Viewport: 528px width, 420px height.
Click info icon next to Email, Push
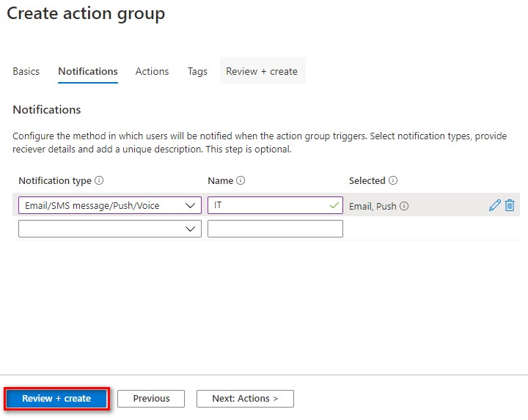click(x=404, y=207)
